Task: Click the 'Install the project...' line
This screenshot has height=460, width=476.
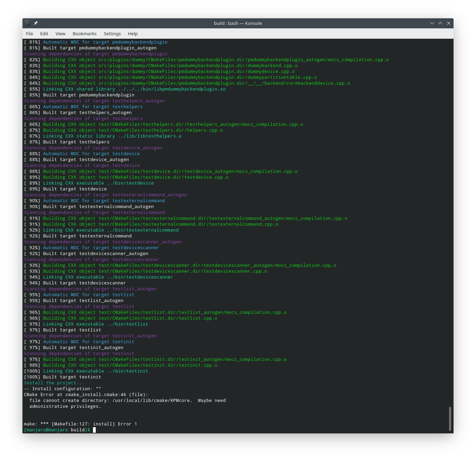Action: pos(54,383)
